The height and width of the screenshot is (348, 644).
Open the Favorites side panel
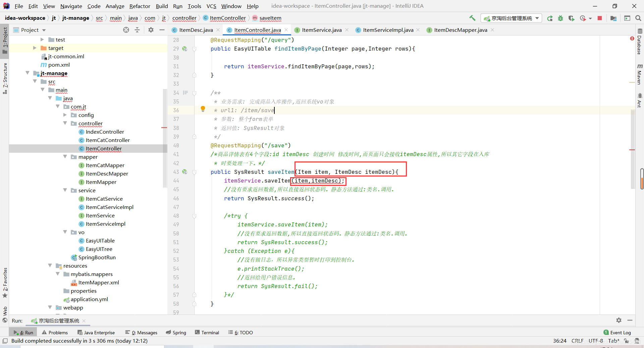click(5, 282)
